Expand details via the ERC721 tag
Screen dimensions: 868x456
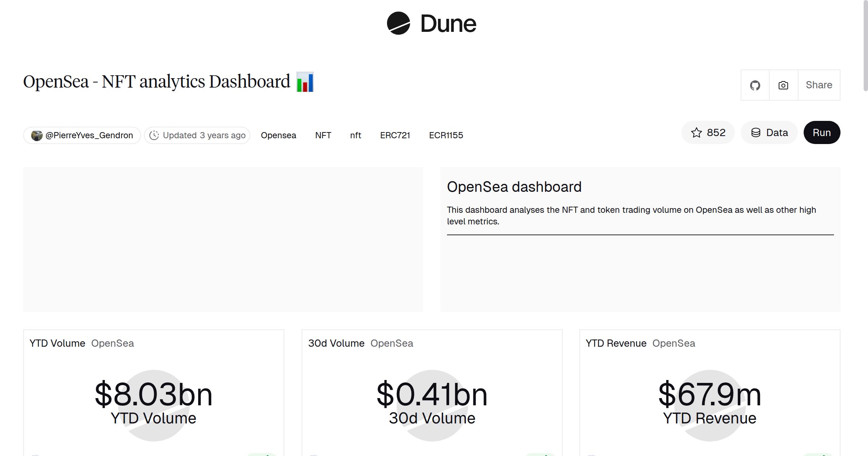tap(395, 135)
